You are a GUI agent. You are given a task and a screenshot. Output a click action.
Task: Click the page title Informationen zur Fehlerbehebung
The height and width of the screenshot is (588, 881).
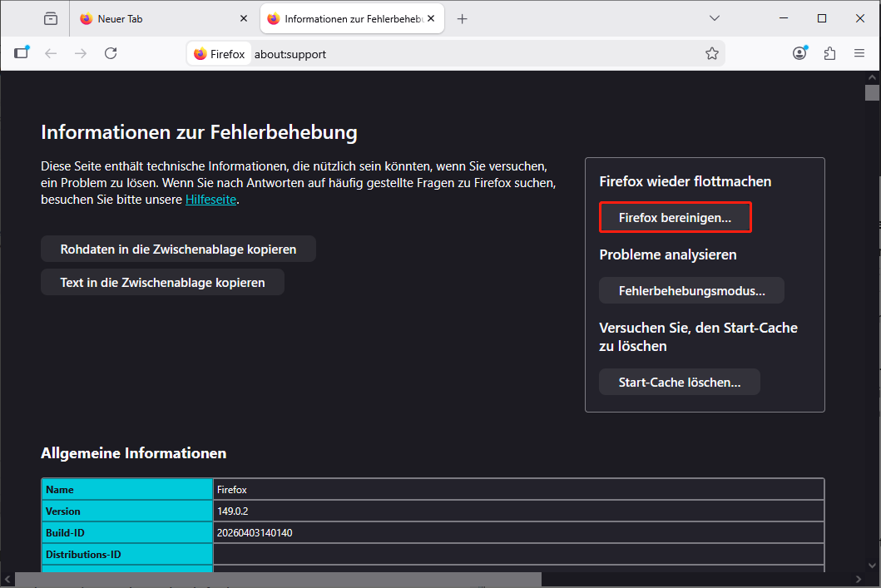pos(199,132)
